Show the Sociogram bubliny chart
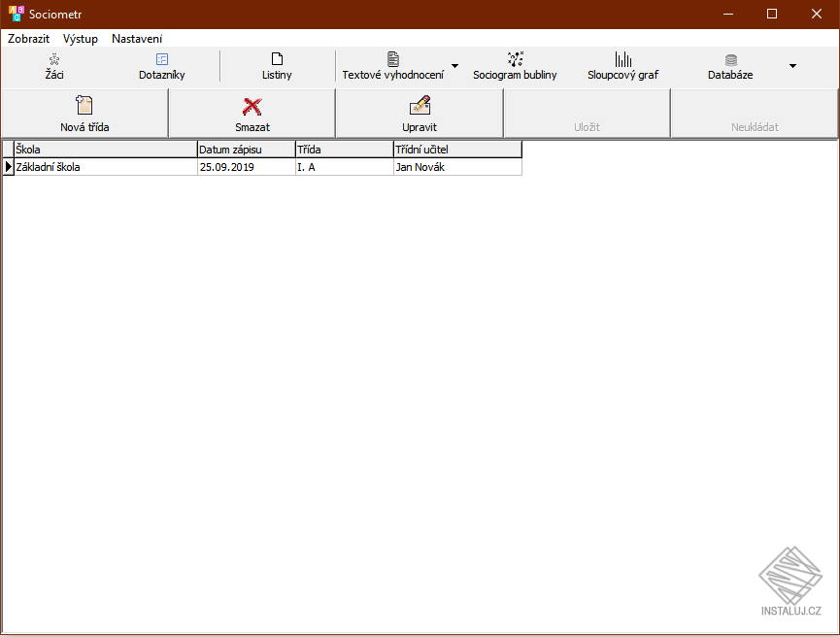Viewport: 840px width, 637px height. (515, 66)
